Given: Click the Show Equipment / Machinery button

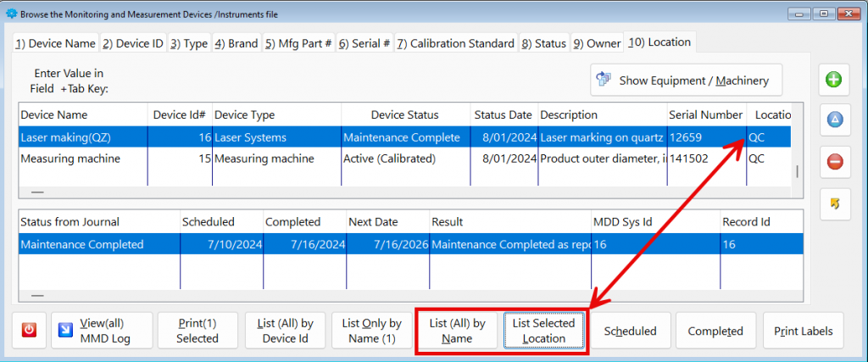Looking at the screenshot, I should (x=687, y=81).
